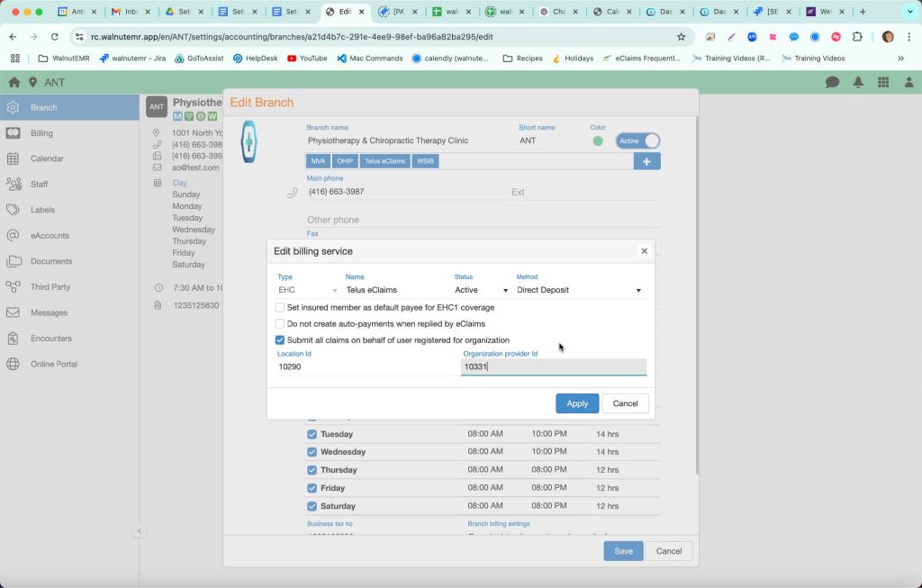
Task: Select the MVA billing service tab
Action: tap(318, 161)
